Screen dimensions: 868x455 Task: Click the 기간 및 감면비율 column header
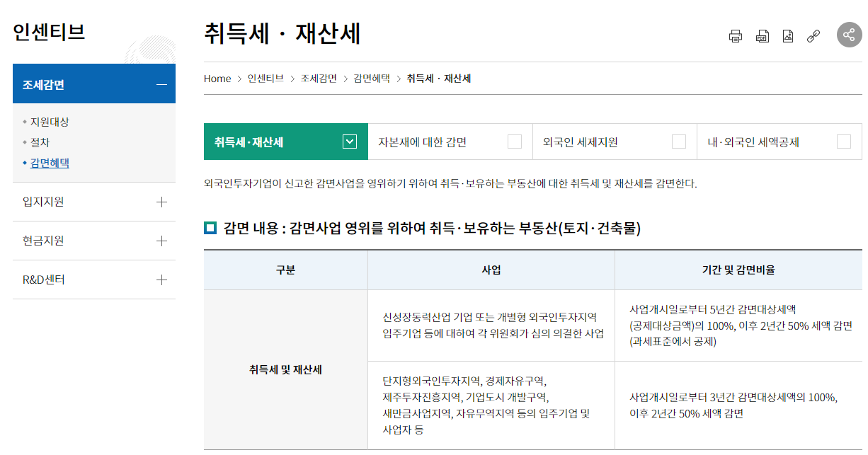pyautogui.click(x=738, y=270)
